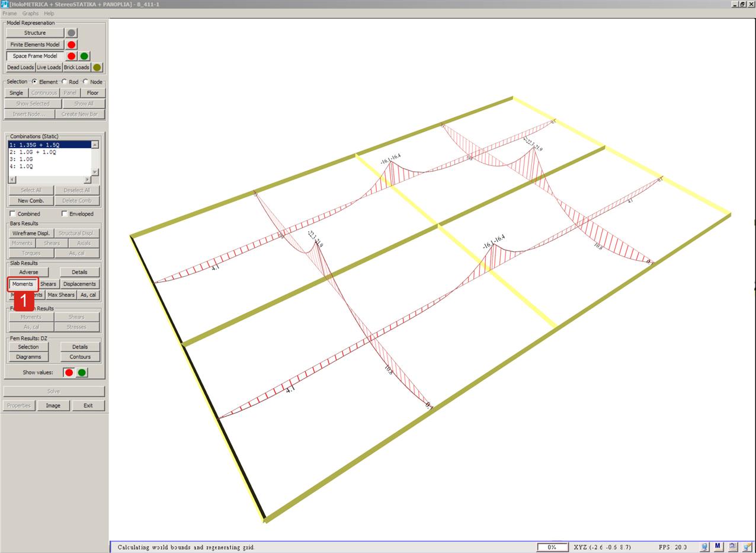Open the Graphs menu
This screenshot has width=756, height=553.
point(30,13)
